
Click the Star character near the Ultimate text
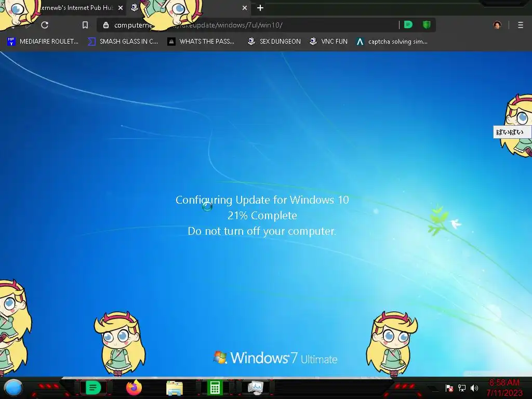click(x=392, y=344)
